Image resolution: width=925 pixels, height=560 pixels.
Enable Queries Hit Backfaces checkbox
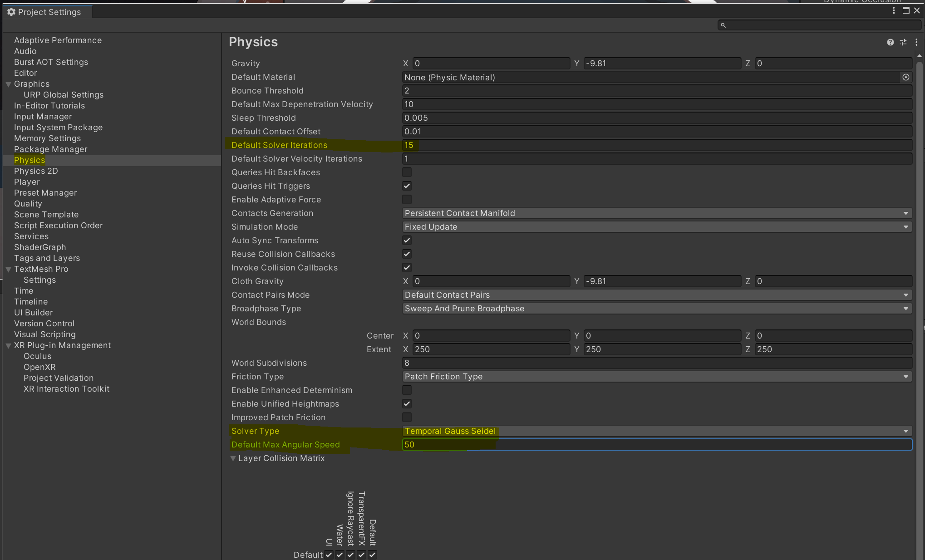(407, 172)
